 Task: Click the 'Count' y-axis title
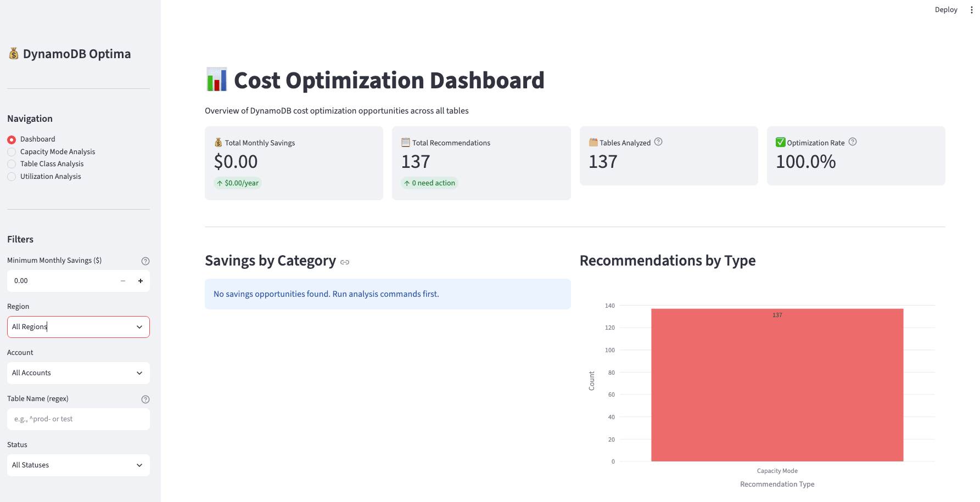(592, 381)
